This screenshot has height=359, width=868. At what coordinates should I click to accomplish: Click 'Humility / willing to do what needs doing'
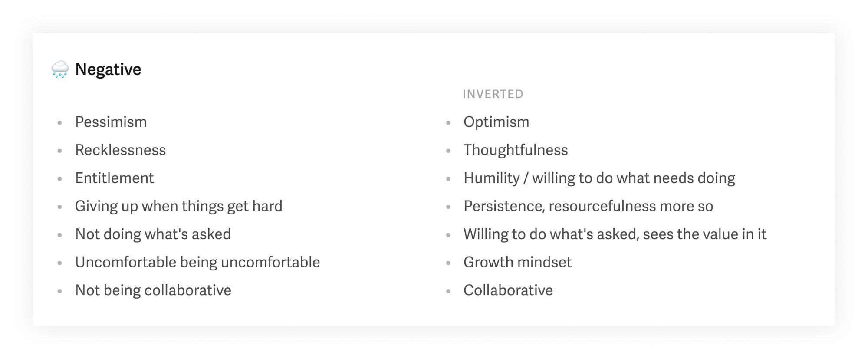point(599,178)
